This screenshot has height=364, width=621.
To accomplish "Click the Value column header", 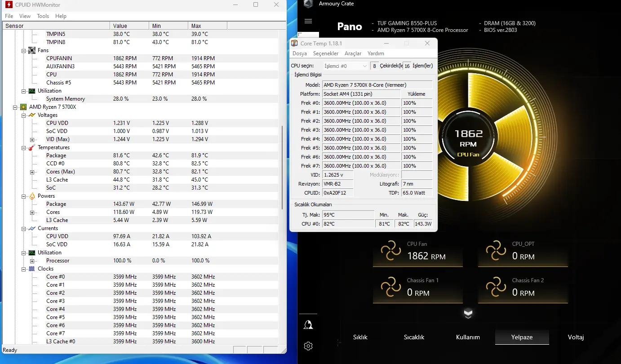I will (x=129, y=26).
